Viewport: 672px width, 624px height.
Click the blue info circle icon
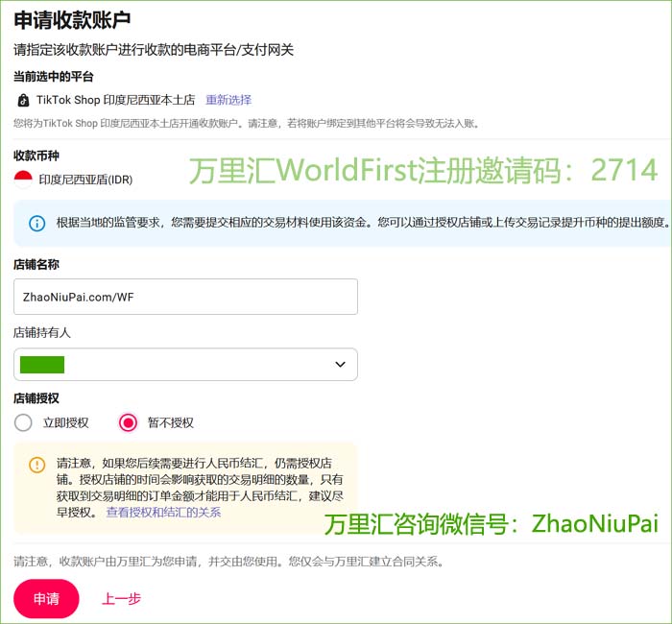(37, 224)
